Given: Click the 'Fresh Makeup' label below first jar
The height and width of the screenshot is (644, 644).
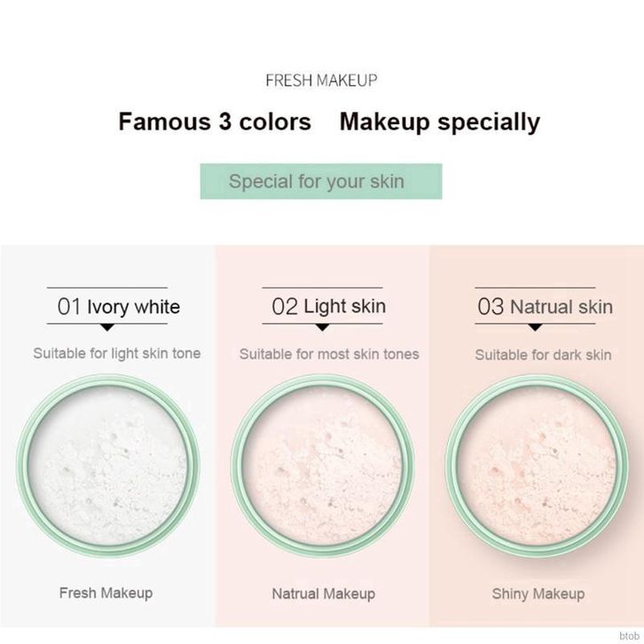Looking at the screenshot, I should click(x=106, y=593).
